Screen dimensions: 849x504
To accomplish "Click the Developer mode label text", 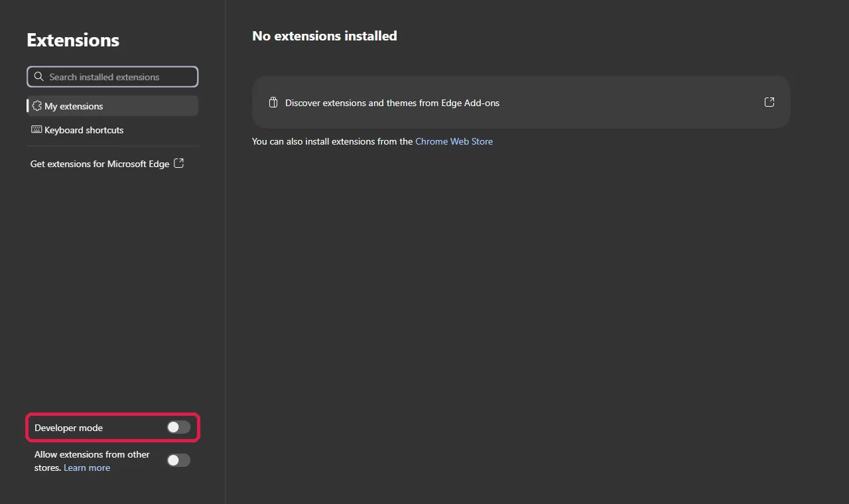I will 68,428.
